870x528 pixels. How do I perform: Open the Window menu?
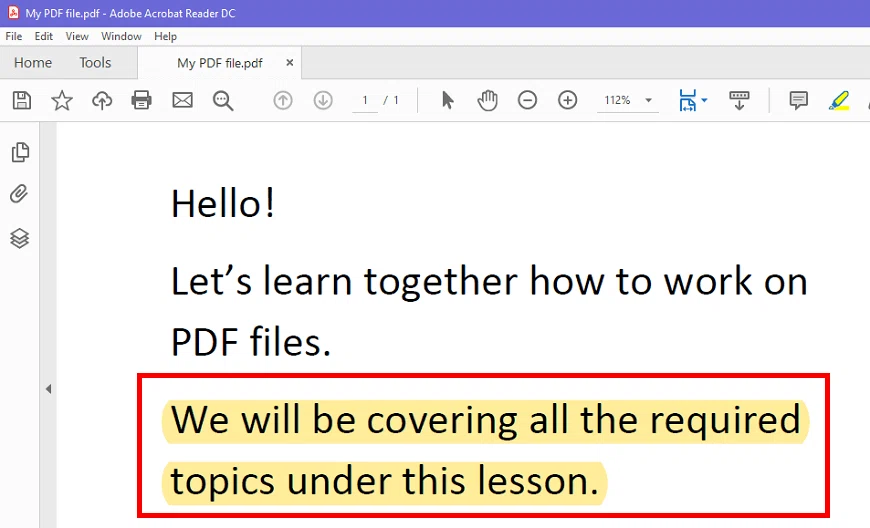pyautogui.click(x=121, y=36)
